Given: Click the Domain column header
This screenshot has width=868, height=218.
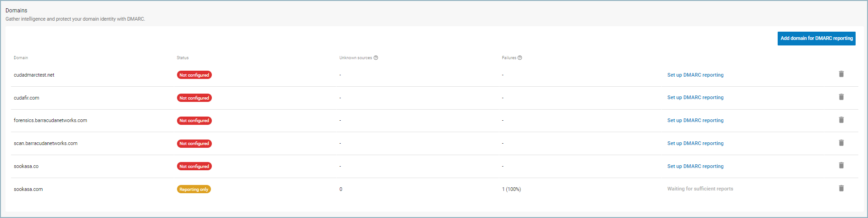Looking at the screenshot, I should (21, 58).
